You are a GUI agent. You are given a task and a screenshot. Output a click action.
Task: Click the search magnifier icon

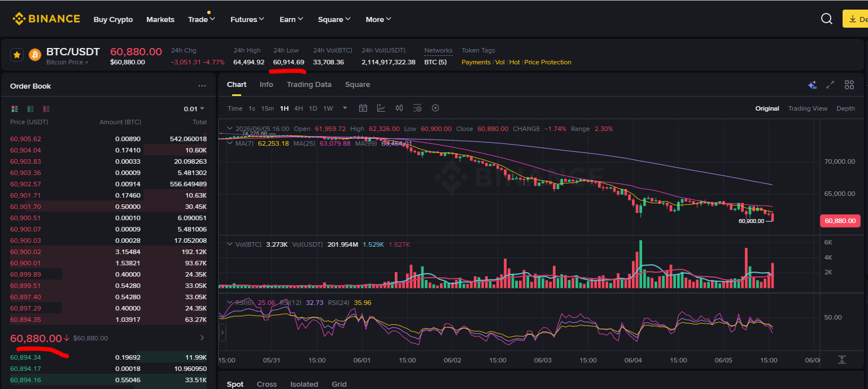click(827, 19)
